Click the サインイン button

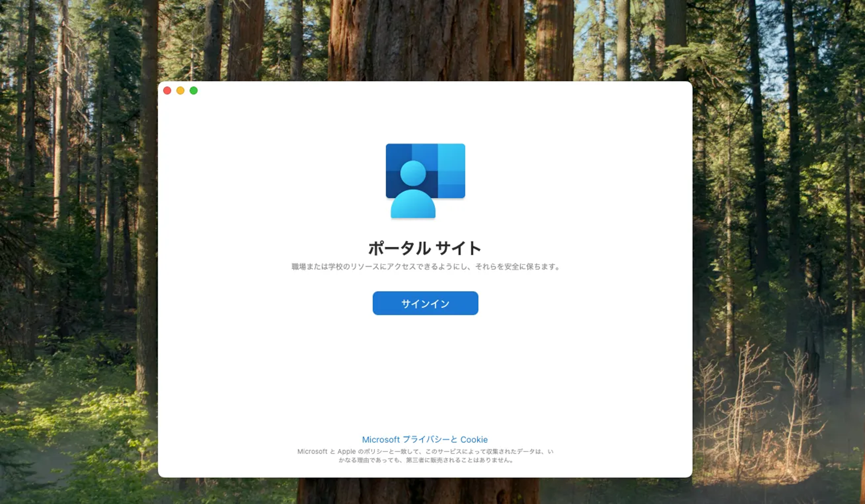click(425, 303)
